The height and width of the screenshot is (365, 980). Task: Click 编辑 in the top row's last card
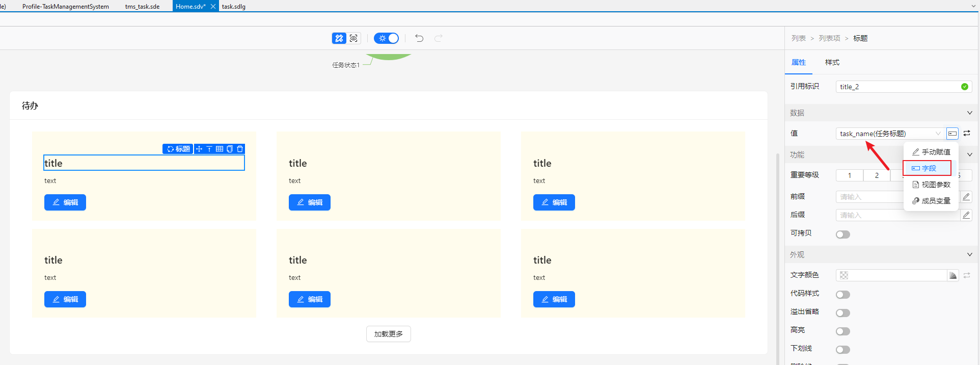pos(554,202)
